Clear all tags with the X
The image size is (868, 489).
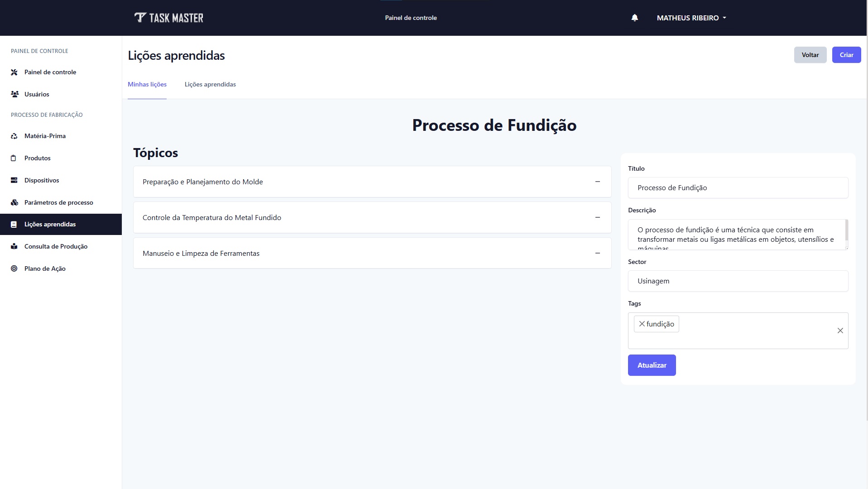(840, 331)
